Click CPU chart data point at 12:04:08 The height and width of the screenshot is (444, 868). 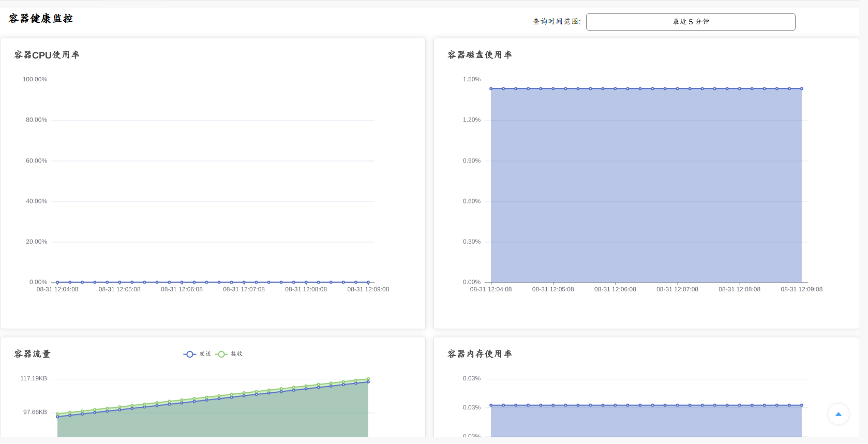point(57,282)
